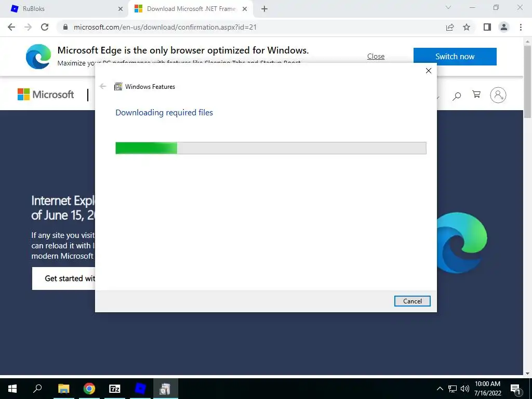Click the Windows Features title icon

point(118,87)
